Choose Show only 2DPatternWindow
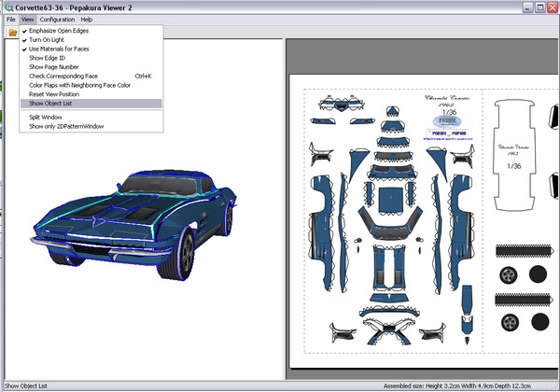Screen dimensions: 560x392 click(68, 126)
